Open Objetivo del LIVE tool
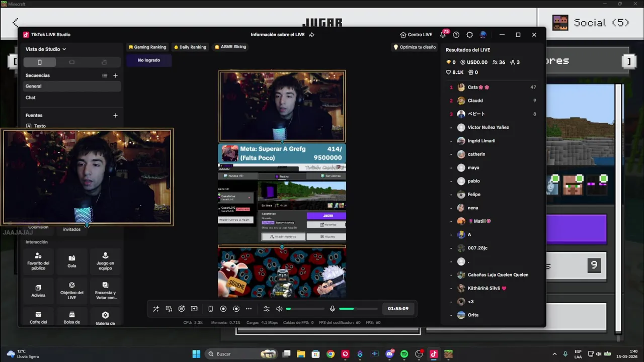Screen dimensions: 644x362 coord(72,290)
